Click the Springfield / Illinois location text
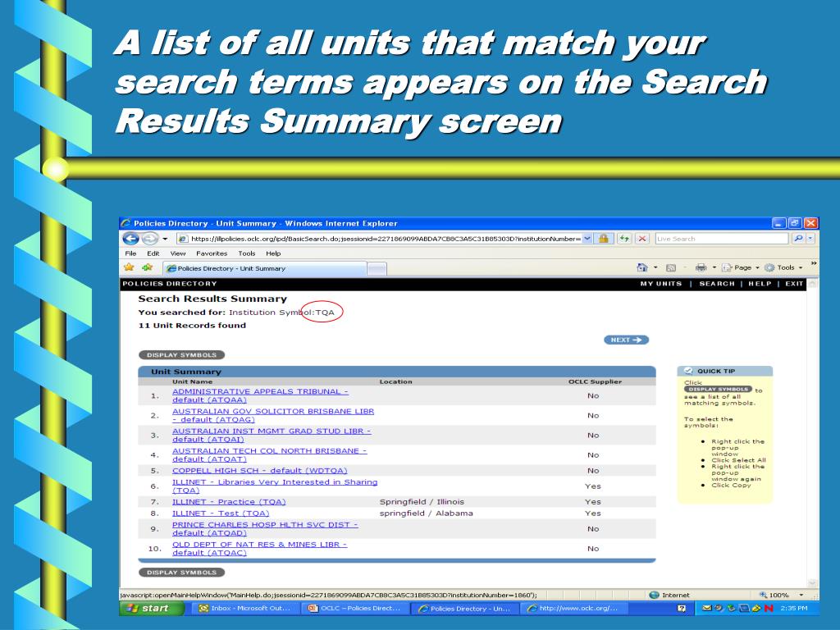 (422, 502)
